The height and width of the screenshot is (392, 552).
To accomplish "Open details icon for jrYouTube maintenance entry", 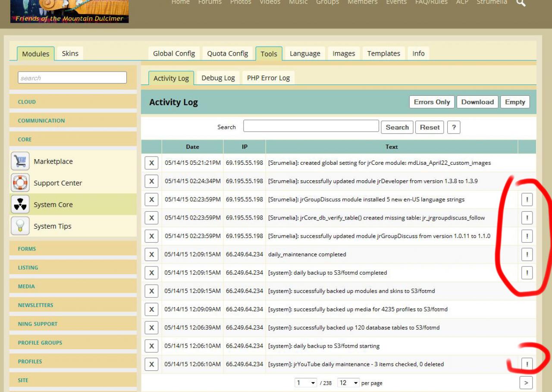I will [x=527, y=364].
